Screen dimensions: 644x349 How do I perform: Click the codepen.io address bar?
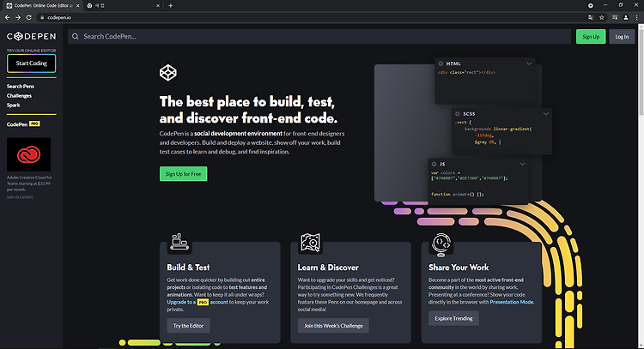(x=313, y=17)
